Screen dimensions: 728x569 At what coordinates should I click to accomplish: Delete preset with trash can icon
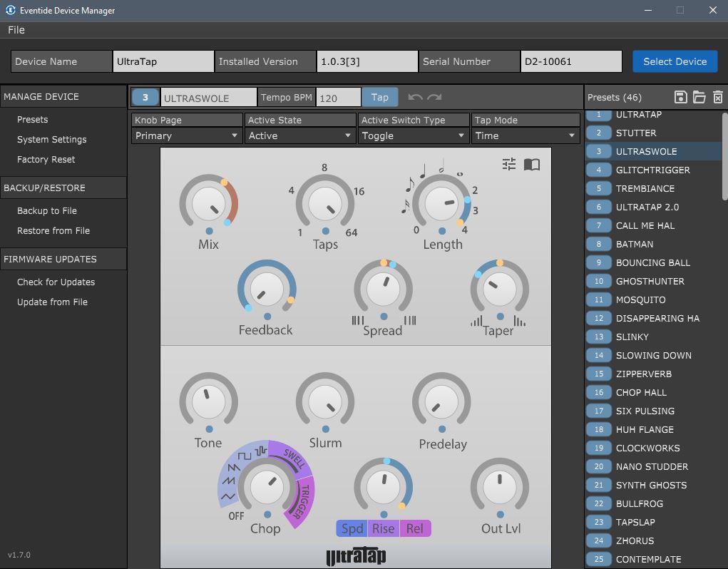[x=718, y=97]
